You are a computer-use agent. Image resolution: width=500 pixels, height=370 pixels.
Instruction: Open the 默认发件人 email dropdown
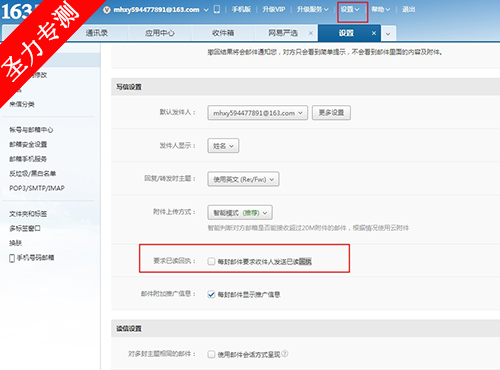(x=257, y=113)
